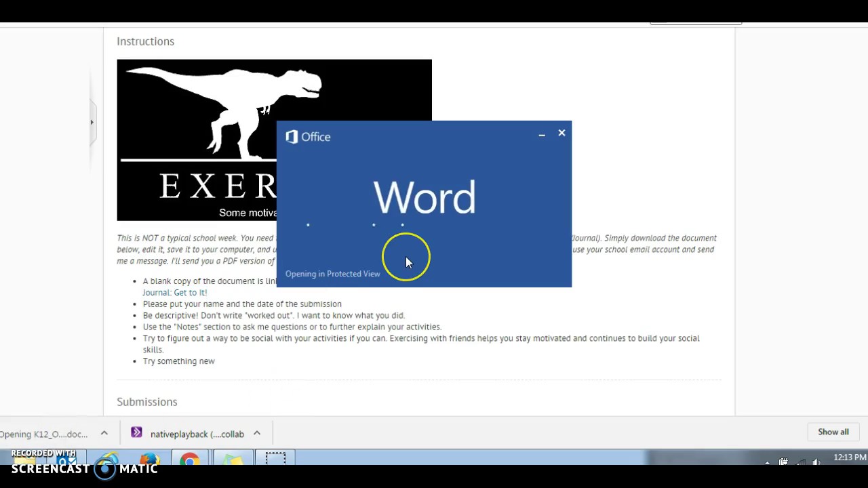Open download options for K12 document
Viewport: 868px width, 488px height.
104,433
